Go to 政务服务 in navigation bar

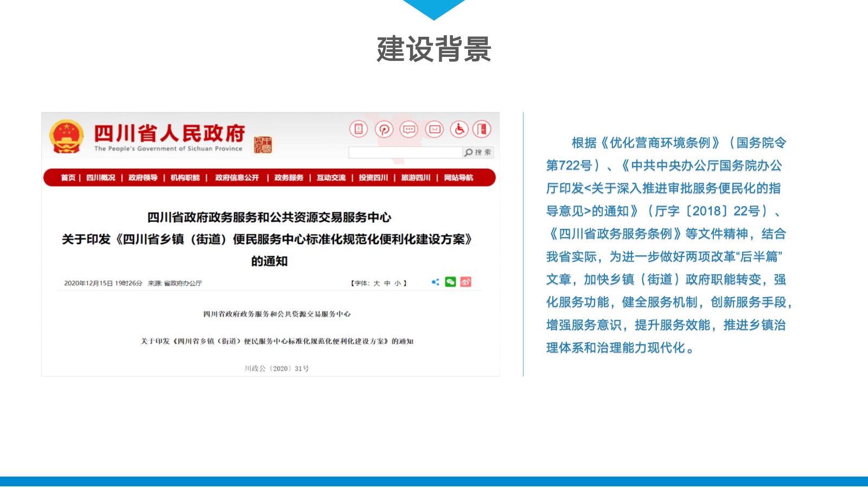289,178
